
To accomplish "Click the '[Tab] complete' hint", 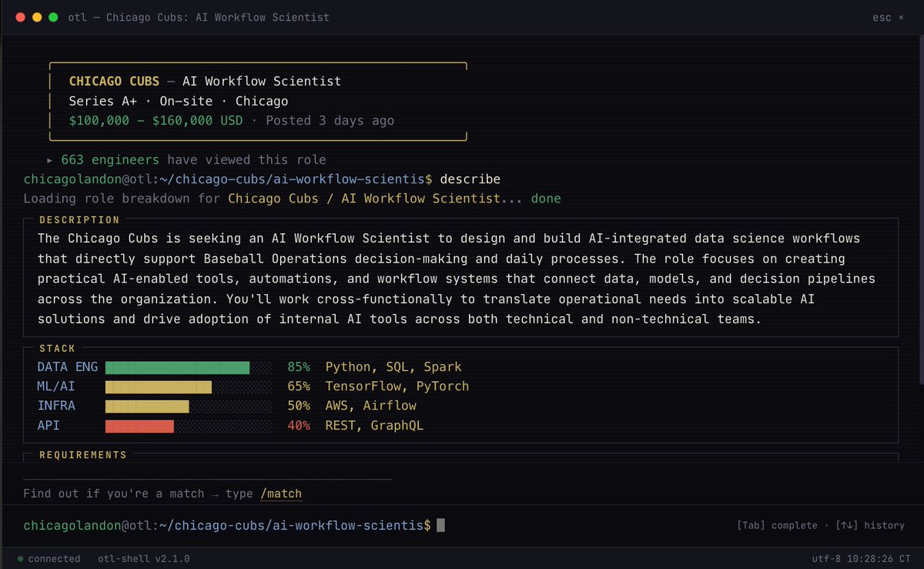I will click(777, 525).
